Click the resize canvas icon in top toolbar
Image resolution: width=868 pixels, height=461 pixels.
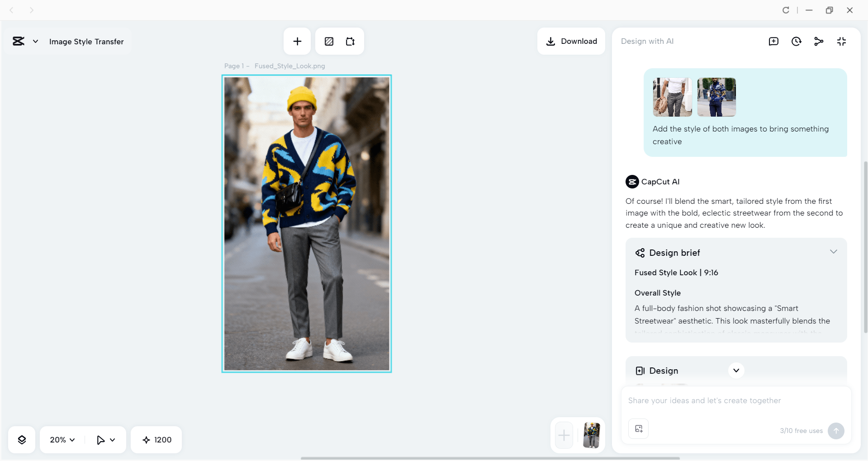pyautogui.click(x=351, y=42)
